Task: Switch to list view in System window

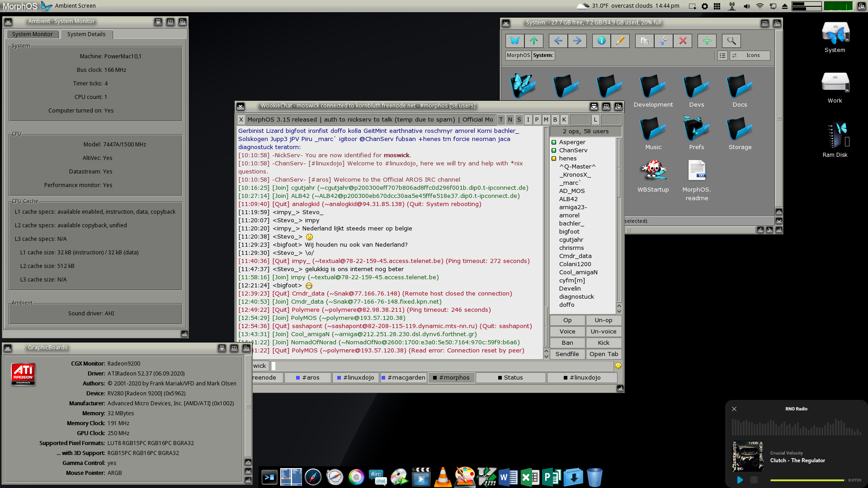Action: point(722,55)
